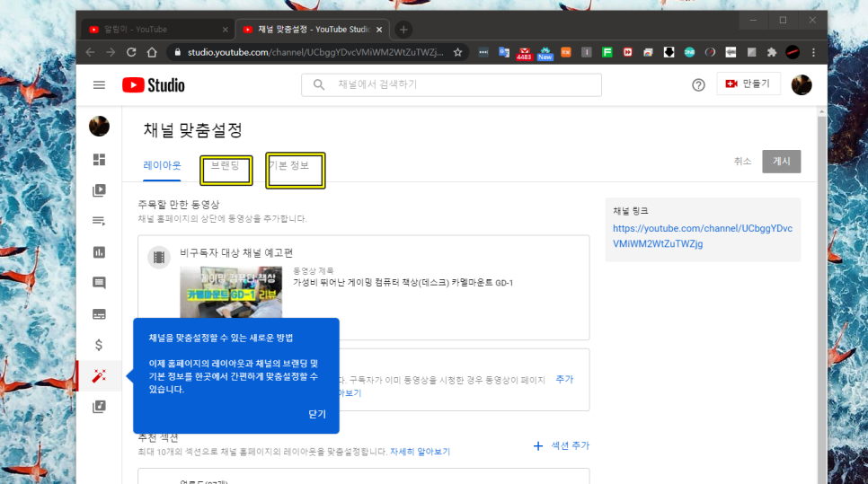Switch to the 레이아웃 tab
Viewport: 868px width, 484px height.
pyautogui.click(x=162, y=165)
